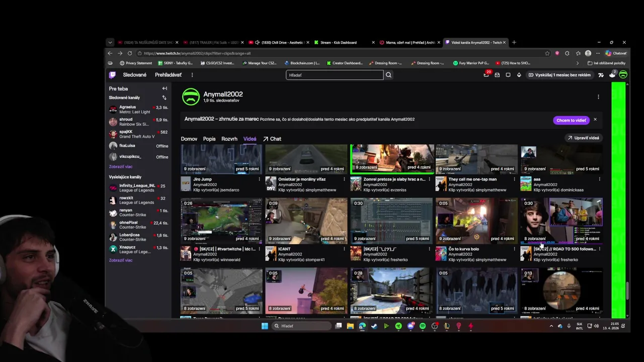The image size is (644, 362).
Task: Collapse the Pre teba sidebar
Action: point(165,88)
